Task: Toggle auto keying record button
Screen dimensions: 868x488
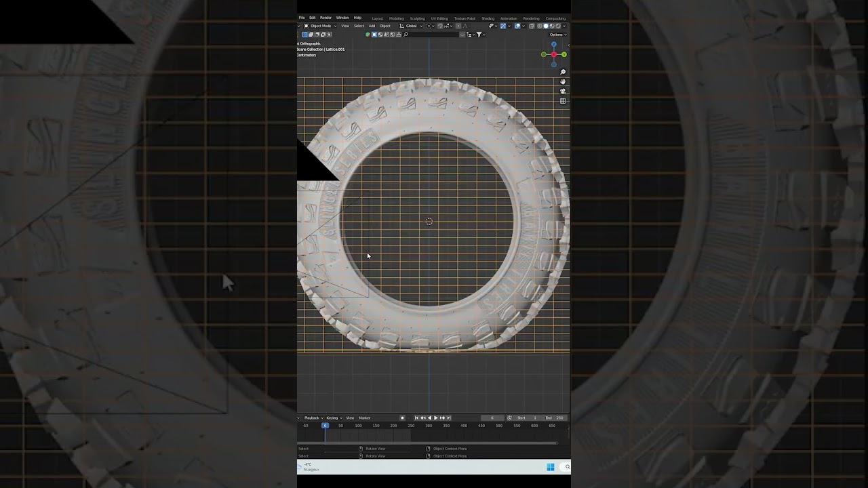Action: coord(402,418)
